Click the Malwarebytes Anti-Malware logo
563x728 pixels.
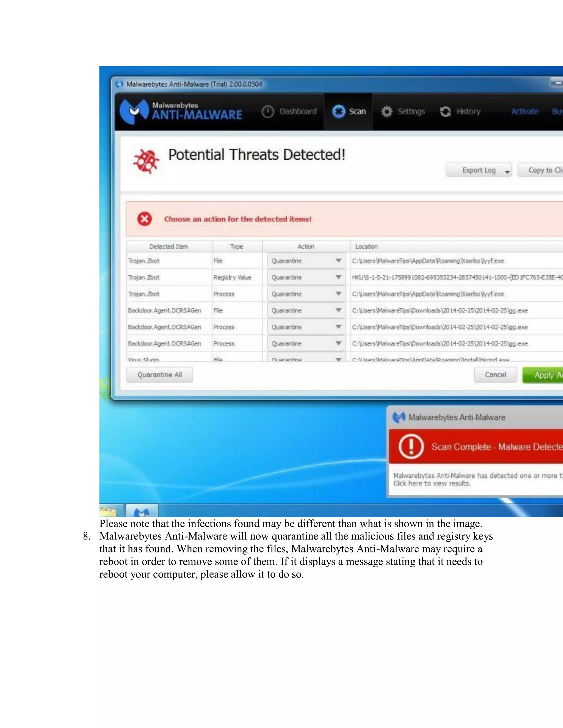pyautogui.click(x=181, y=112)
